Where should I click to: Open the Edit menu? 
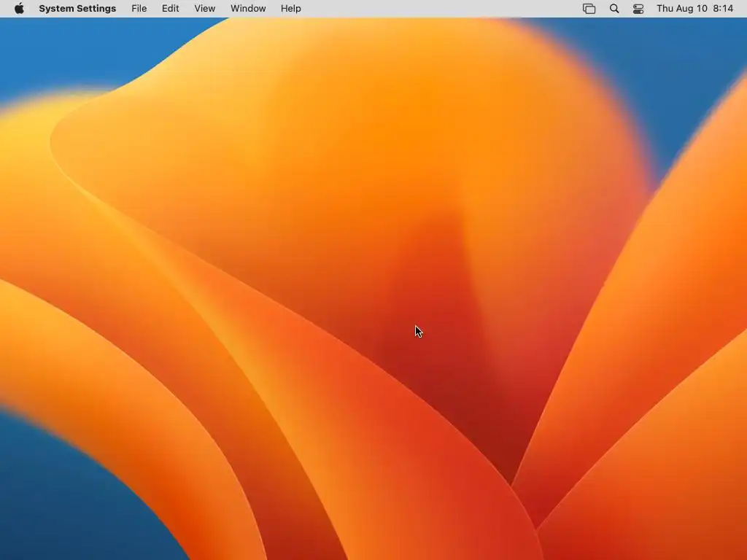coord(170,9)
